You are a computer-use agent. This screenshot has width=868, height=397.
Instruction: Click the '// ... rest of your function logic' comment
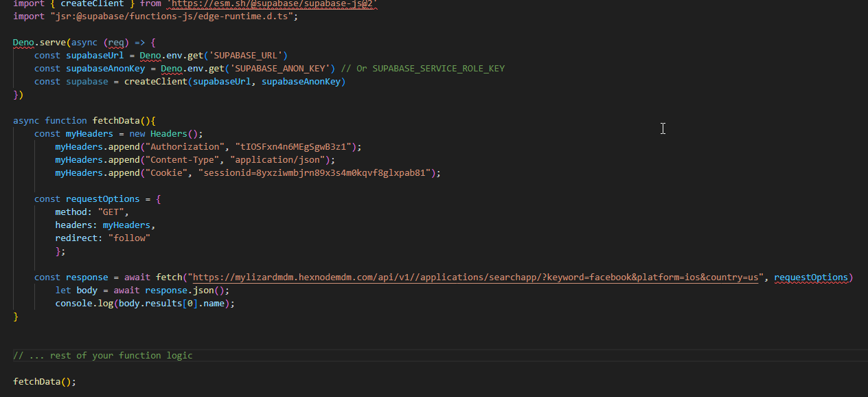pos(103,356)
